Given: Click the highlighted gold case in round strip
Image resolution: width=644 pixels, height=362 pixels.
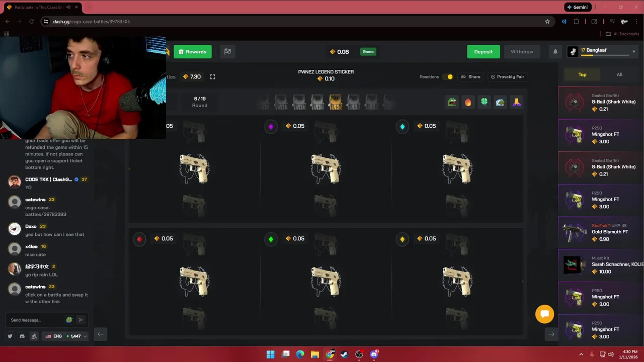Looking at the screenshot, I should point(335,103).
